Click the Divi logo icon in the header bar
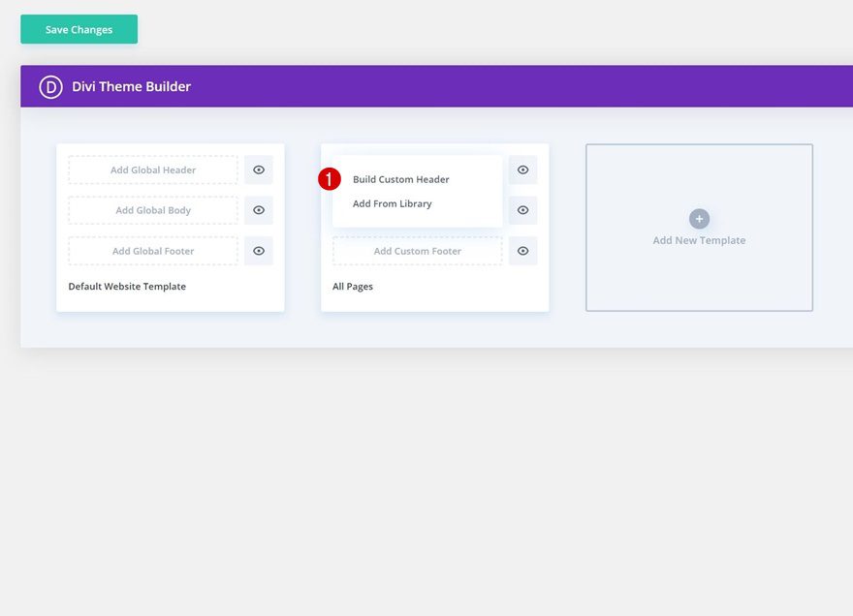 click(49, 86)
